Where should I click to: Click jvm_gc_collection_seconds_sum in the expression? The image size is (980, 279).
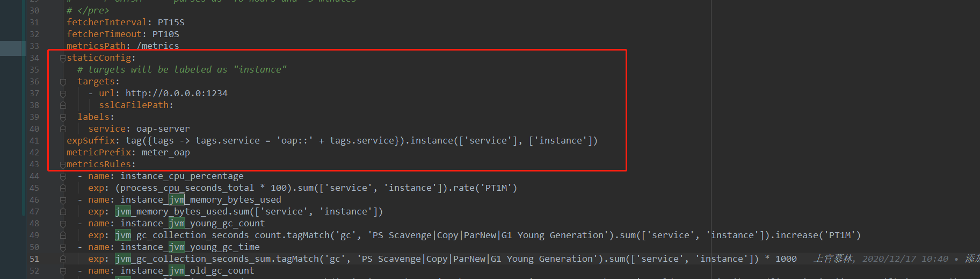coord(192,259)
